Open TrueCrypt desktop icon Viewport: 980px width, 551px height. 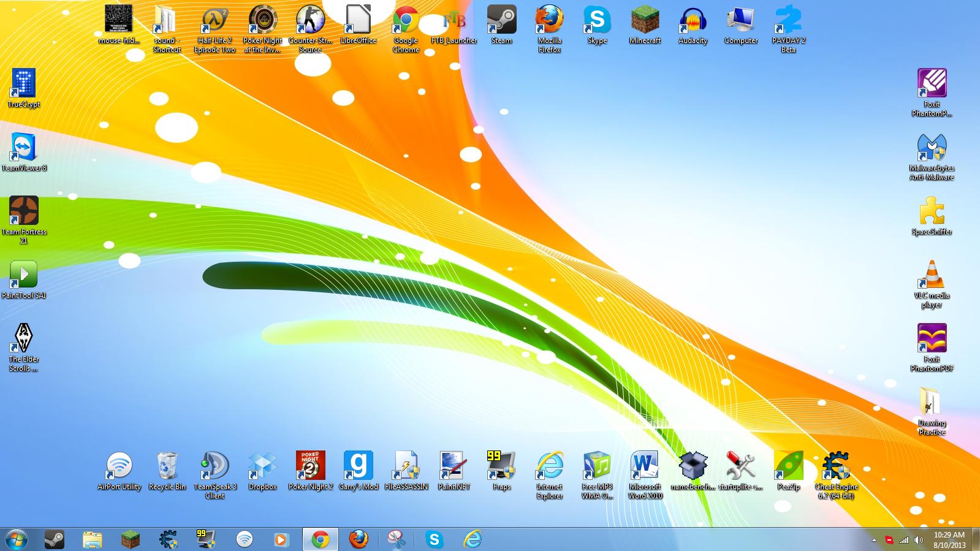click(x=24, y=89)
